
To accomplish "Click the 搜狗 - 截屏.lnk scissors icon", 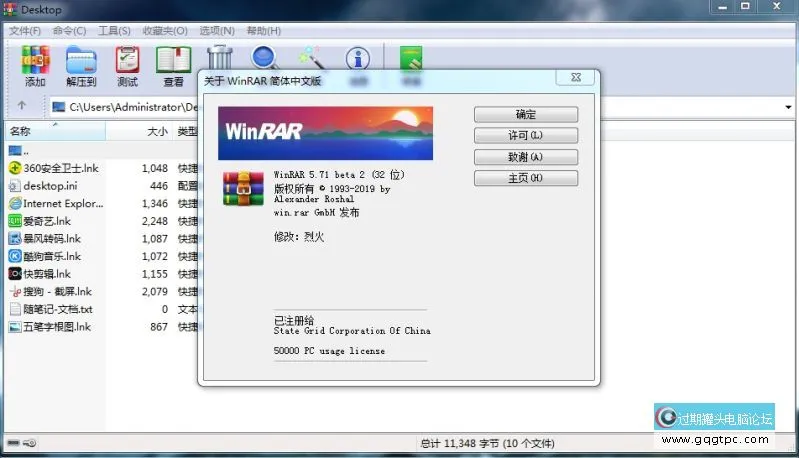I will (15, 291).
